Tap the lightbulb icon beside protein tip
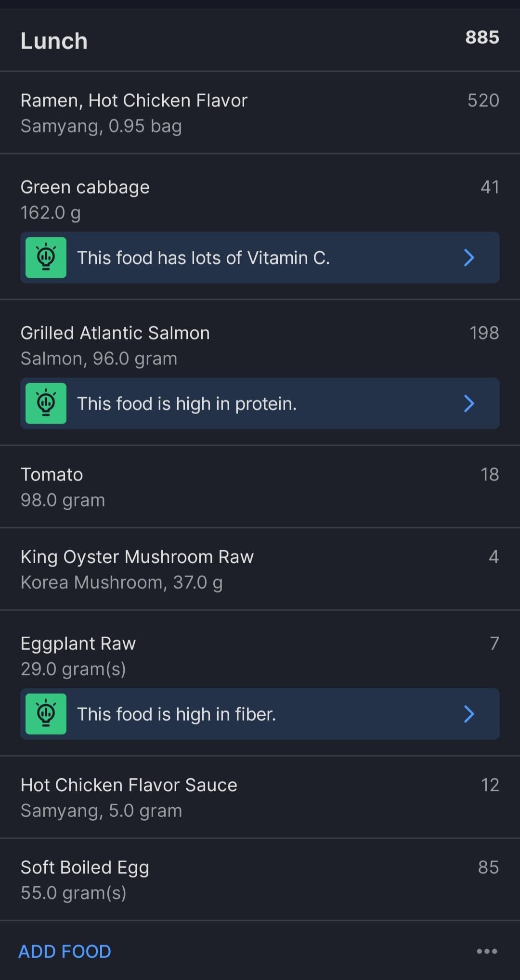Viewport: 520px width, 980px height. (46, 403)
